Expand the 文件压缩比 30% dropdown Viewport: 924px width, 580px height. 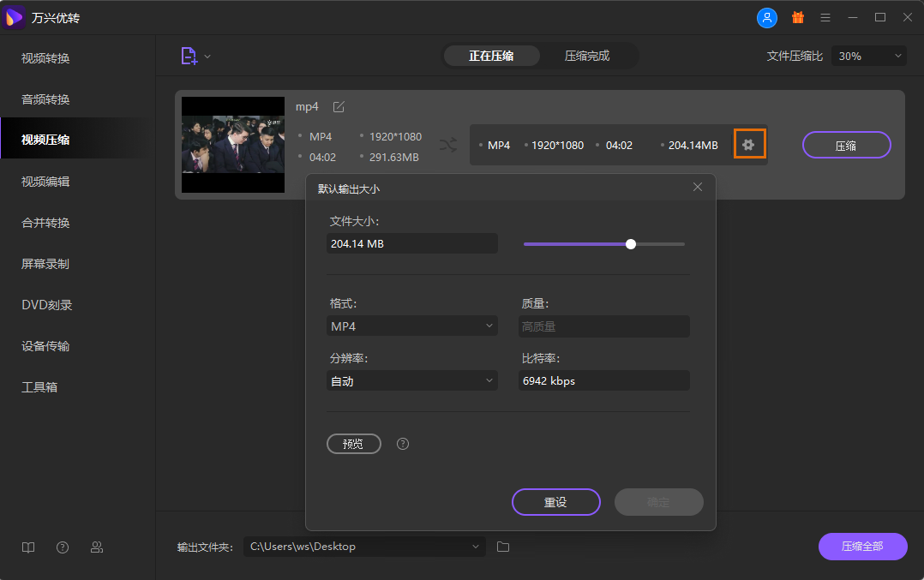click(x=868, y=56)
